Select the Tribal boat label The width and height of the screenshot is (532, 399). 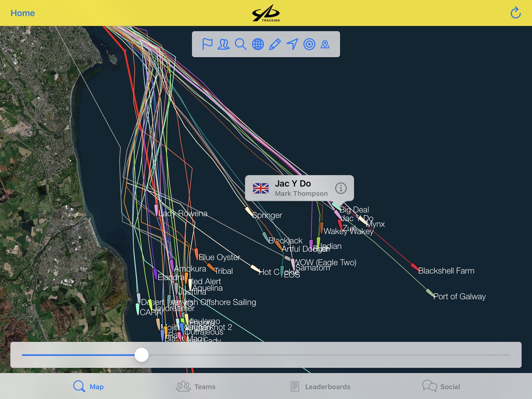223,271
